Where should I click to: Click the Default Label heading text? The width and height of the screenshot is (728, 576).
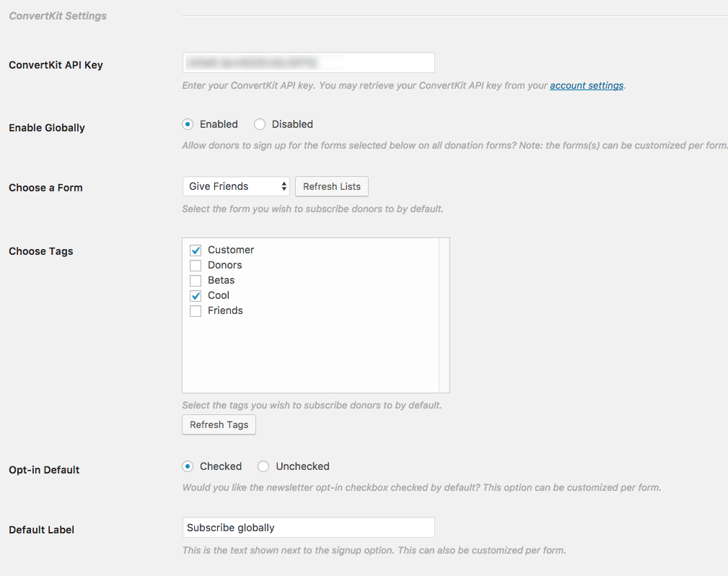41,530
